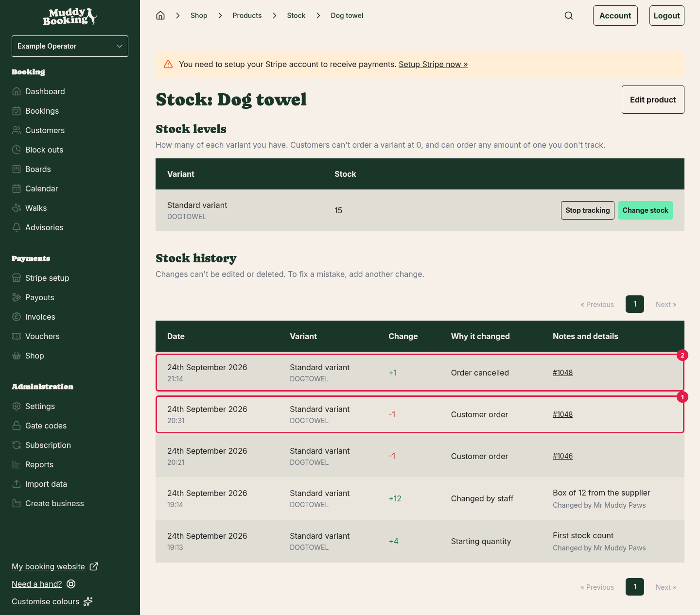Click the external link icon beside My booking website
This screenshot has height=615, width=700.
94,566
